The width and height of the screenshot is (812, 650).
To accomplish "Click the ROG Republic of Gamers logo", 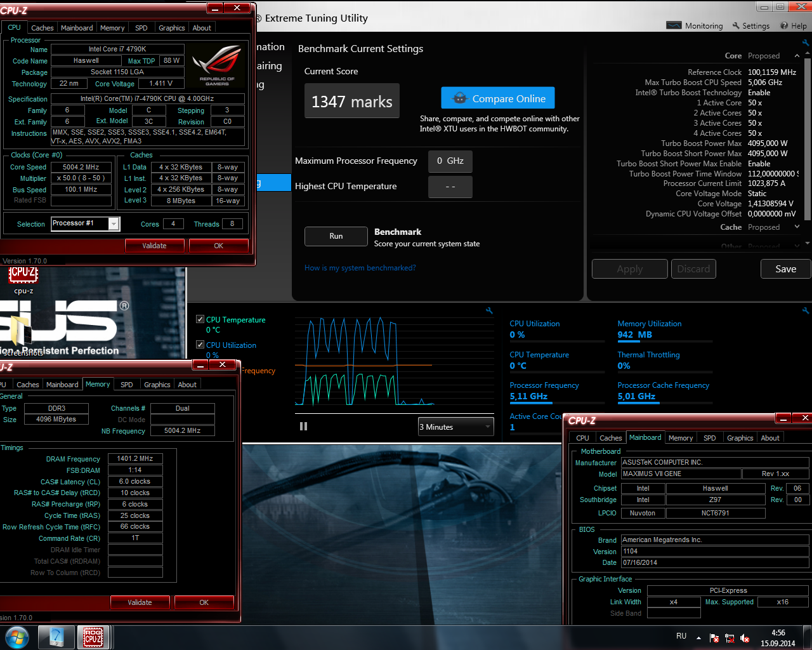I will coord(217,66).
